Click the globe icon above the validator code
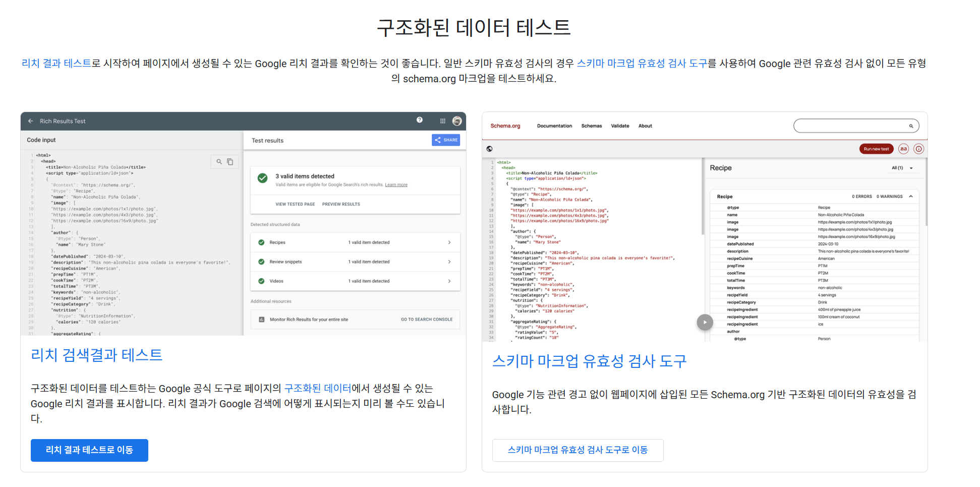Screen dimensions: 980x487 490,149
